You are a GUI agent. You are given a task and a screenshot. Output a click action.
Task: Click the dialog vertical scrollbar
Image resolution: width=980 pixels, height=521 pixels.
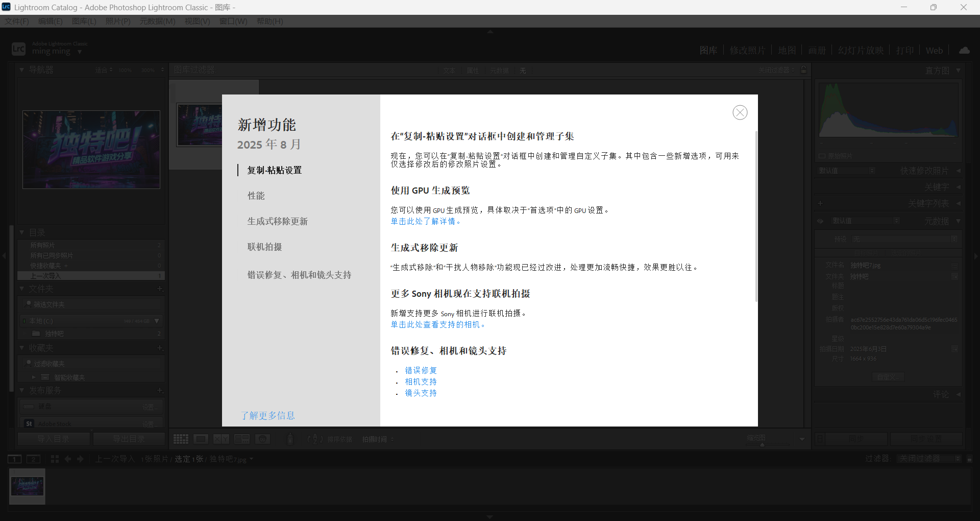click(756, 216)
